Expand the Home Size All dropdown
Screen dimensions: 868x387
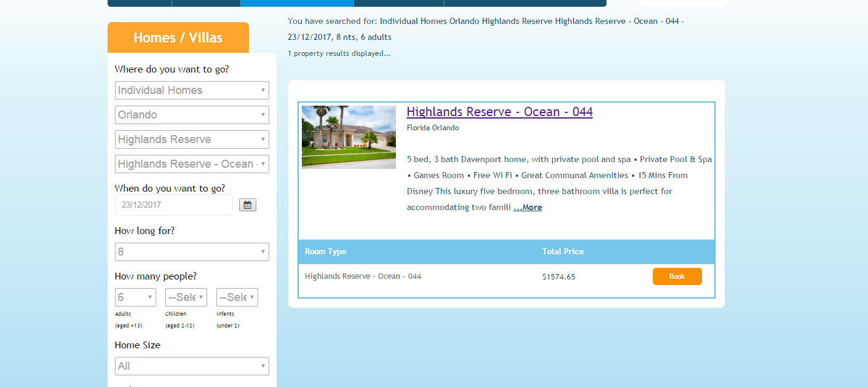coord(192,366)
